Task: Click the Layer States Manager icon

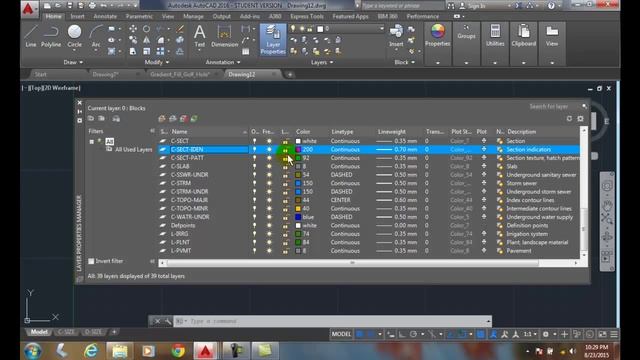Action: 116,118
